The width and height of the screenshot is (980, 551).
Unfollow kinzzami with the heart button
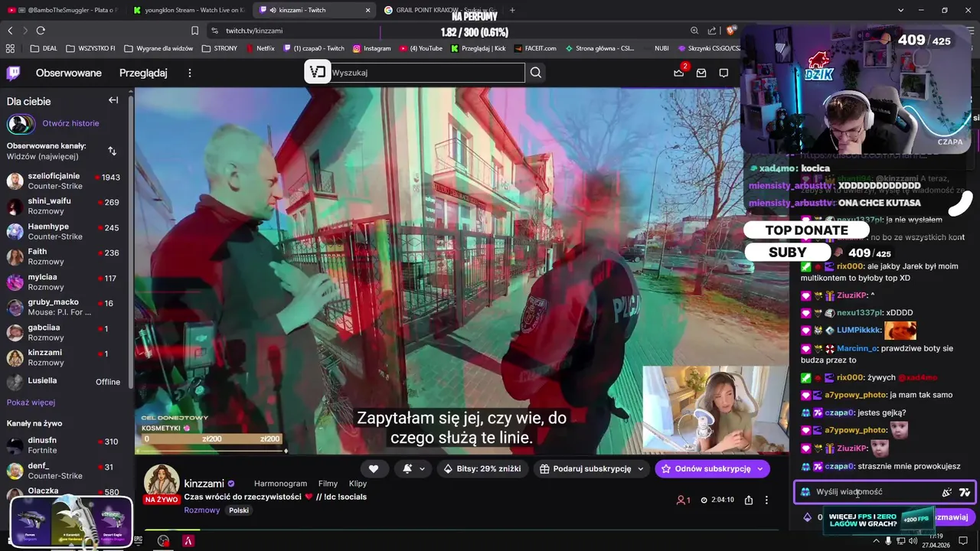[x=374, y=468]
